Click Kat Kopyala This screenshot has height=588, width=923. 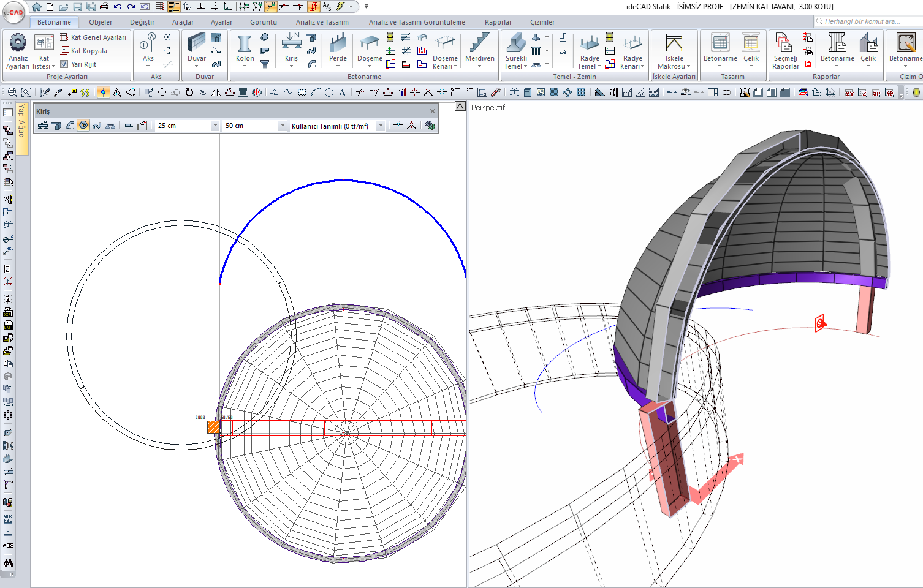(x=83, y=51)
